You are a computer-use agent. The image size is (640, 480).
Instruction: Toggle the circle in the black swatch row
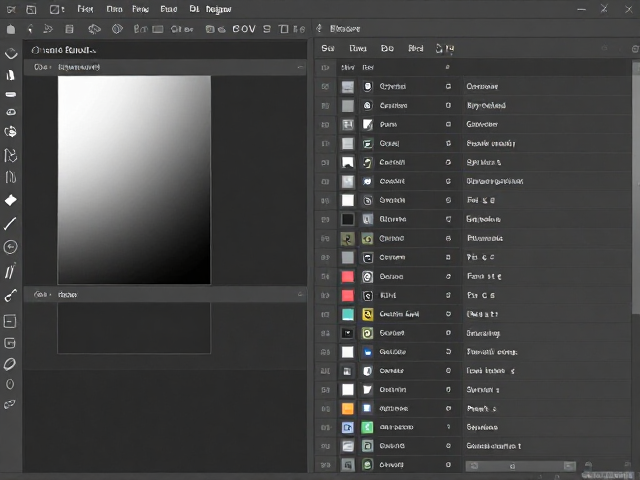pos(448,219)
